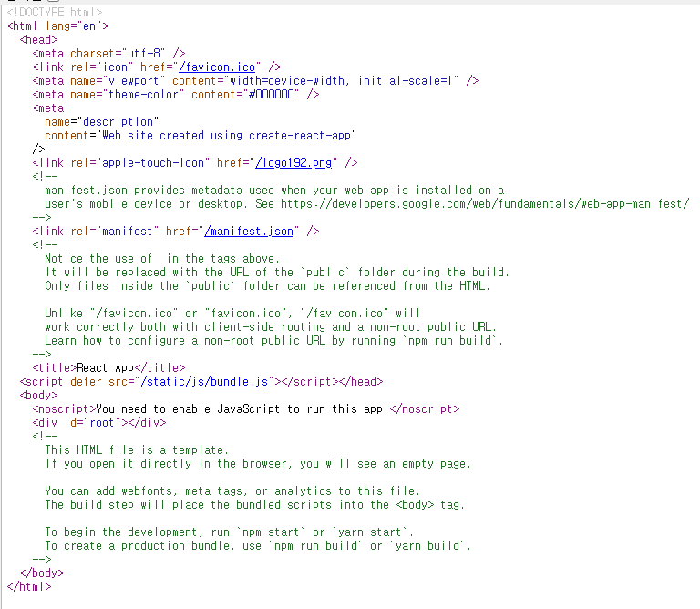Image resolution: width=700 pixels, height=609 pixels.
Task: Click the noscript 'You need to enable JavaScript' line
Action: (246, 409)
